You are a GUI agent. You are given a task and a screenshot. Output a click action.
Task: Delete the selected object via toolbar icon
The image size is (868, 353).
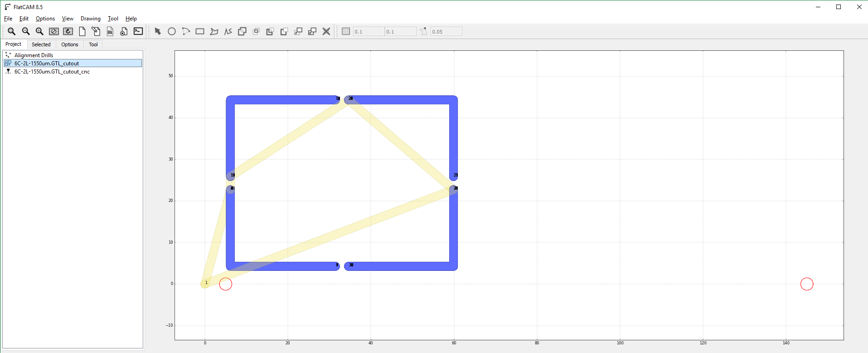coord(124,31)
